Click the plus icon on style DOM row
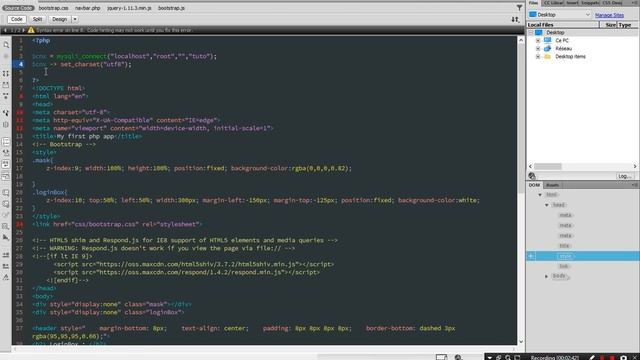This screenshot has height=360, width=640. pos(531,256)
